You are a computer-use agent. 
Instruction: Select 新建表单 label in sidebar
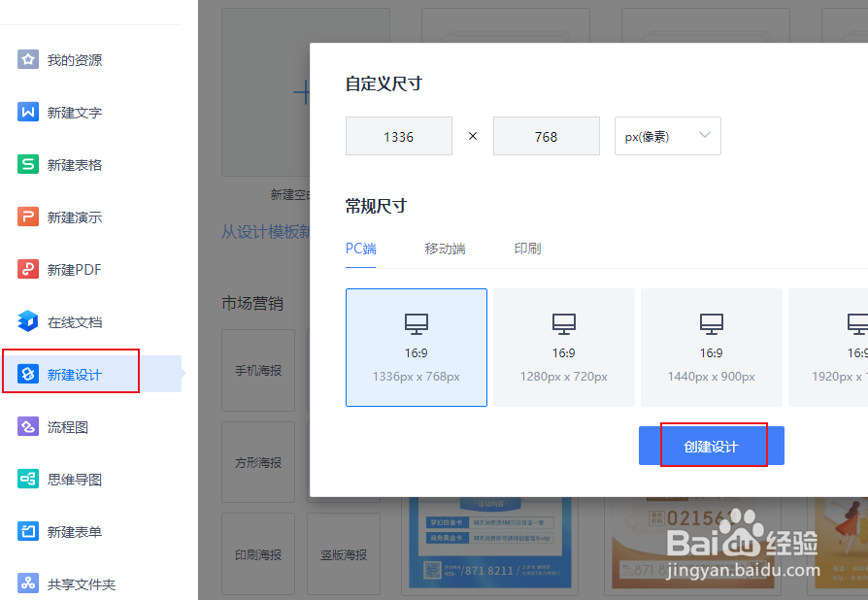click(x=75, y=532)
